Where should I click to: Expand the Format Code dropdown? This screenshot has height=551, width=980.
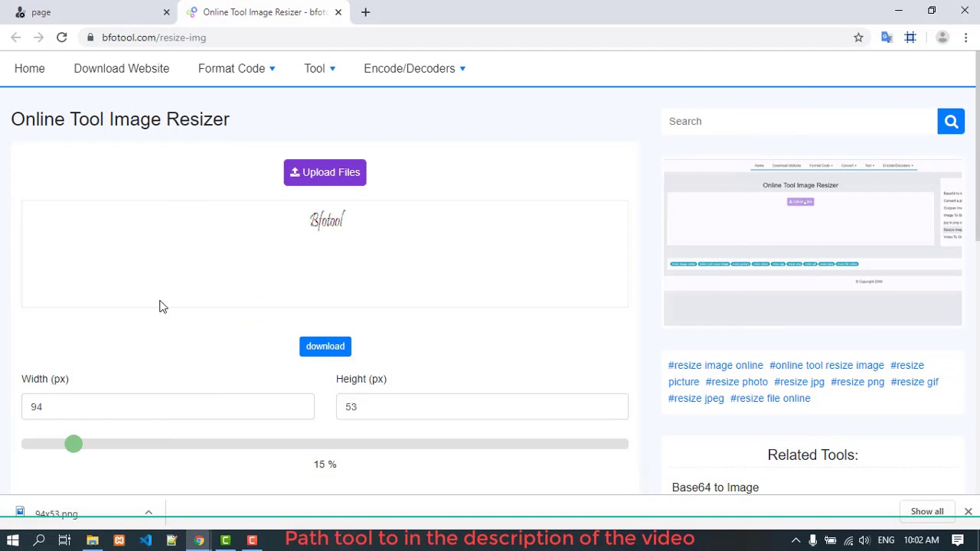237,68
